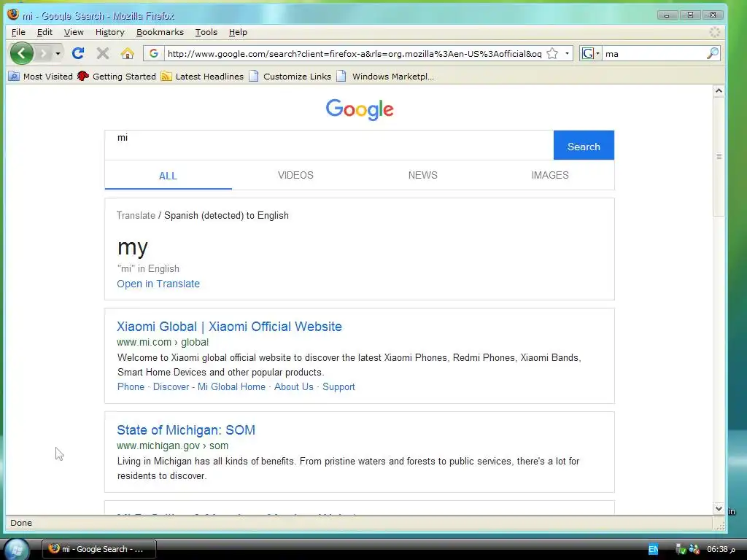Open the Most Visited bookmarks folder
Image resolution: width=747 pixels, height=560 pixels.
click(41, 76)
